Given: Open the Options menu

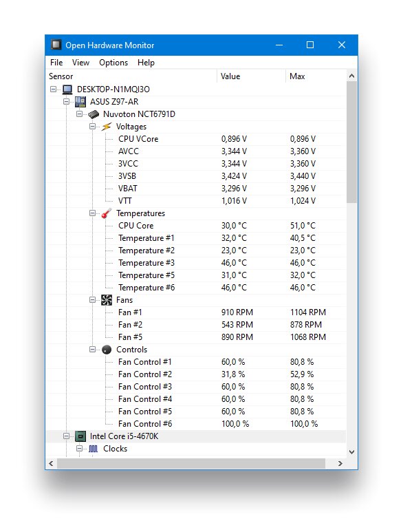Looking at the screenshot, I should [113, 63].
